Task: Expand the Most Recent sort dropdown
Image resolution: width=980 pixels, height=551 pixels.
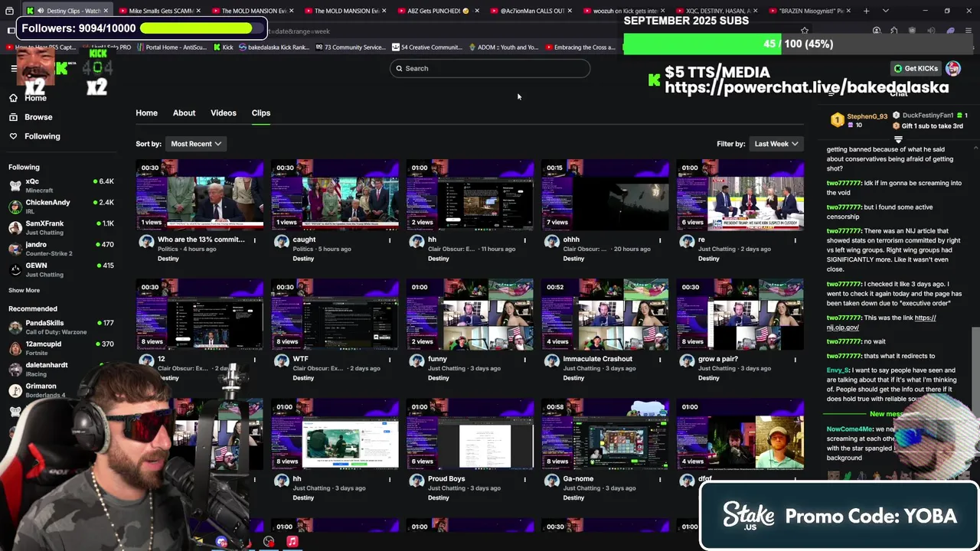Action: click(x=196, y=144)
